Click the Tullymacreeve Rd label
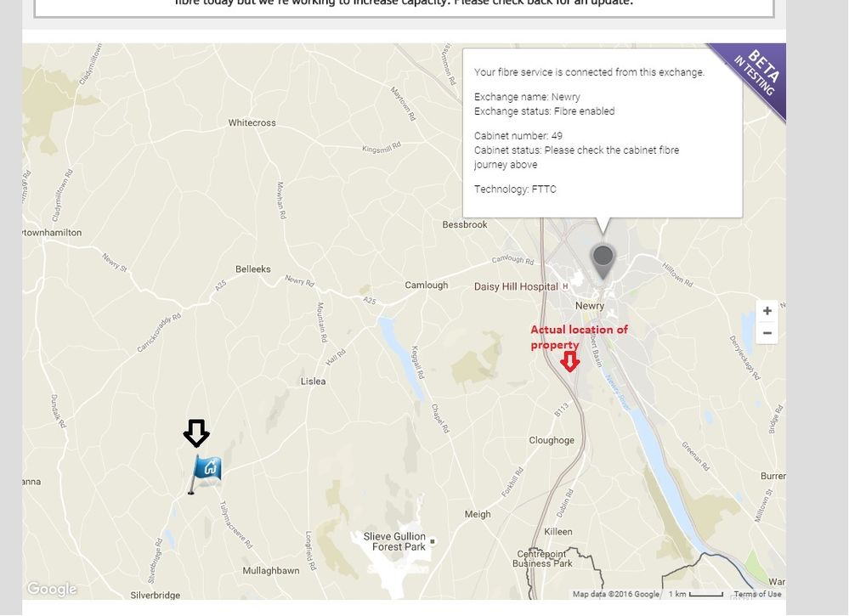This screenshot has width=849, height=616. pyautogui.click(x=235, y=524)
